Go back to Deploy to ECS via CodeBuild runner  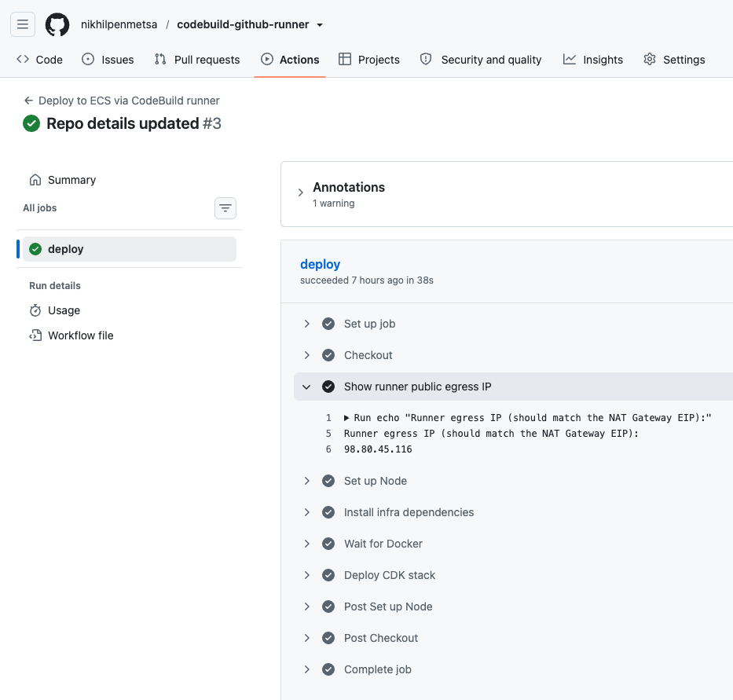(x=122, y=101)
